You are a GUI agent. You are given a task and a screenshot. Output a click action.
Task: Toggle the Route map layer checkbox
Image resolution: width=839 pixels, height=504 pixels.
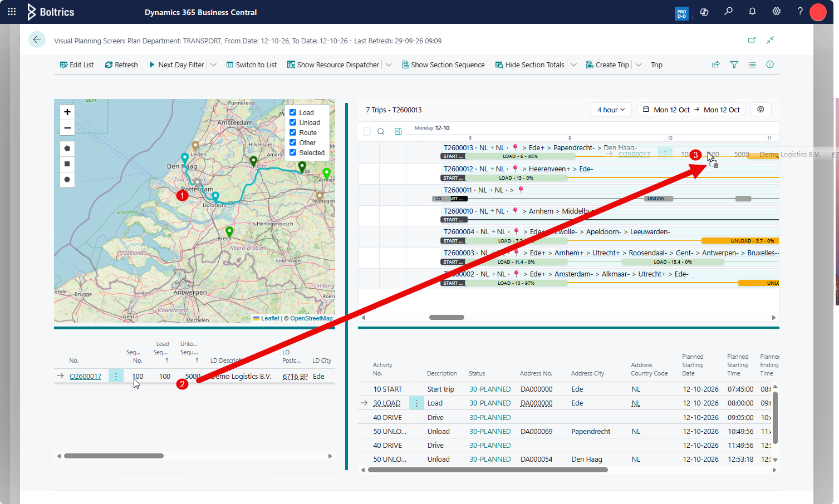[x=293, y=132]
